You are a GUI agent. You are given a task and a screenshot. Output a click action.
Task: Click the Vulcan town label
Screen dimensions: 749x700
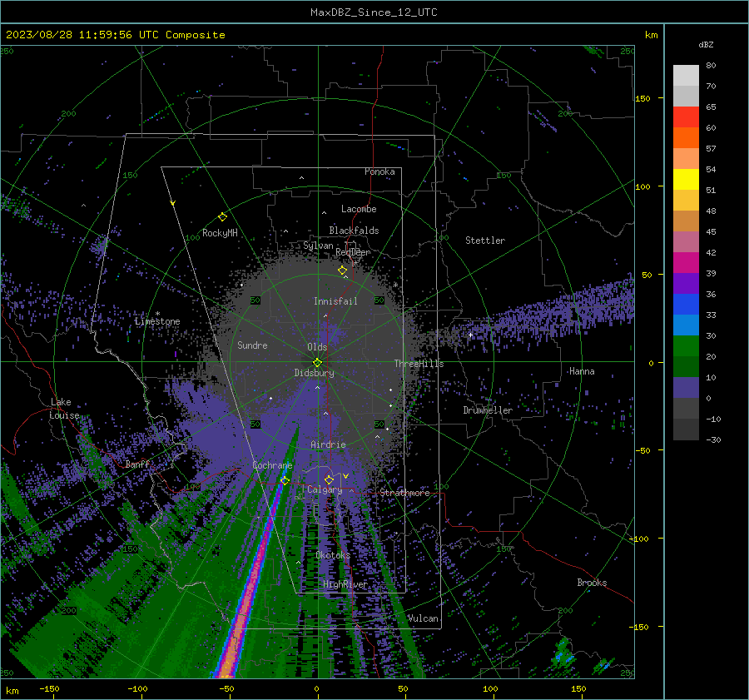pos(423,618)
